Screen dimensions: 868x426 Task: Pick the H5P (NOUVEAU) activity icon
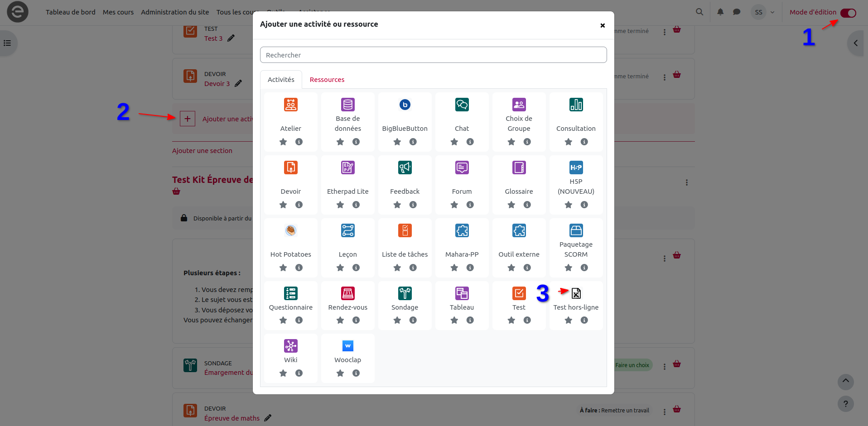point(576,168)
